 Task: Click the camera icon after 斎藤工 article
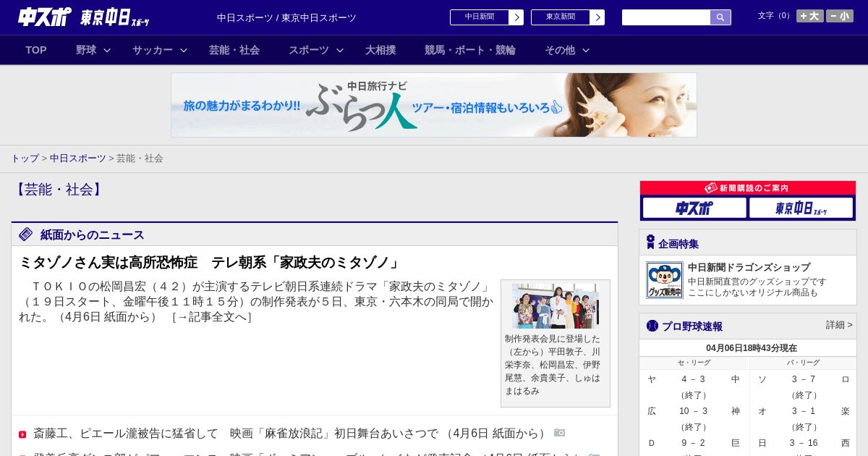(559, 432)
